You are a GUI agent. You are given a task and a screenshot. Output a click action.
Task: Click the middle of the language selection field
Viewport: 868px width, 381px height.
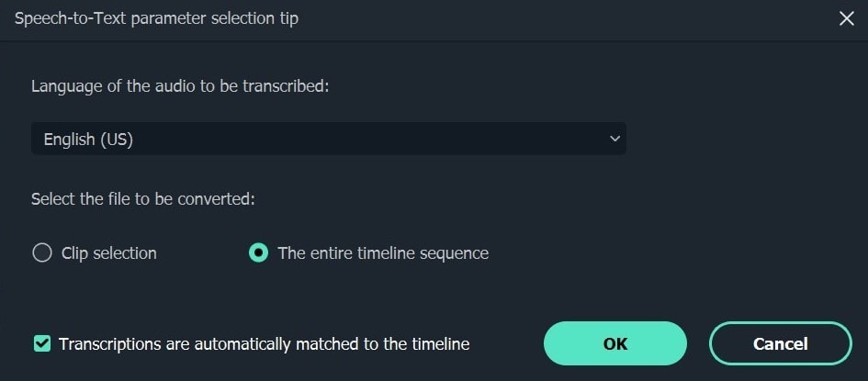(x=328, y=139)
